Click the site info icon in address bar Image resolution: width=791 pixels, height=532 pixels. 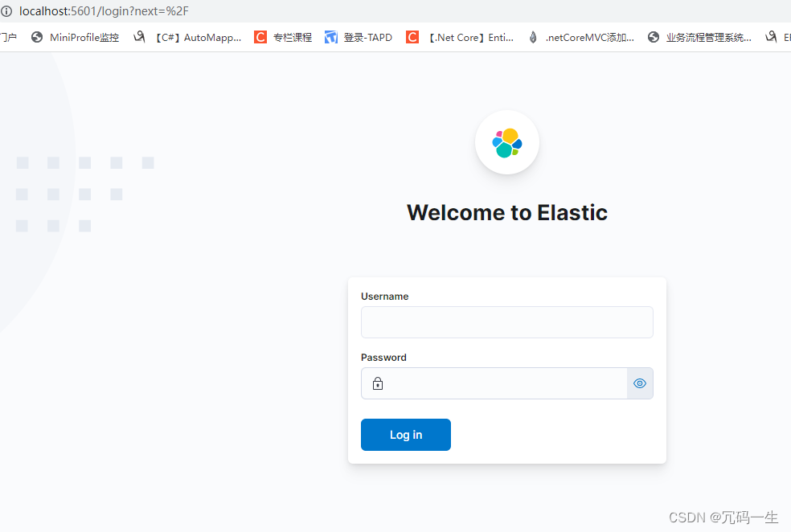[6, 11]
